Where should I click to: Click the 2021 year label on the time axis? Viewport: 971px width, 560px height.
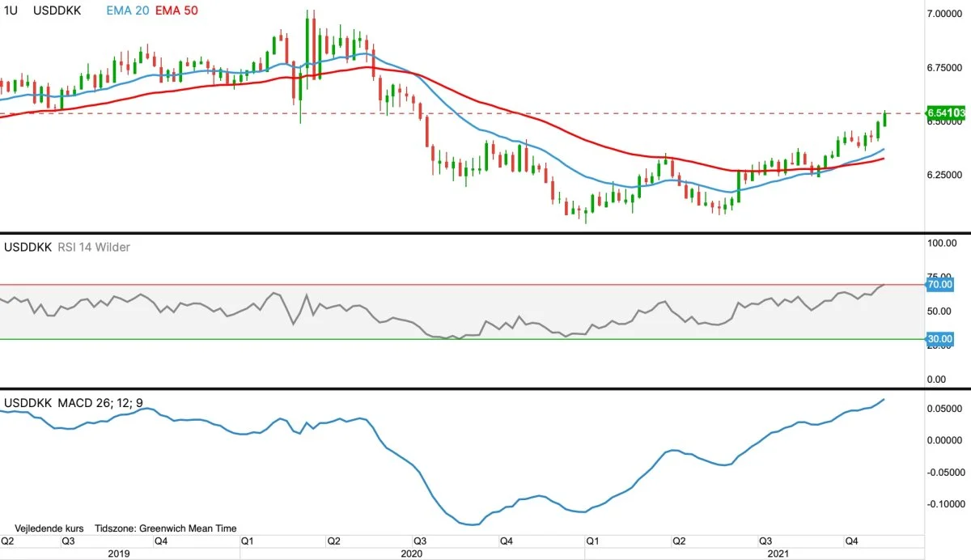777,554
